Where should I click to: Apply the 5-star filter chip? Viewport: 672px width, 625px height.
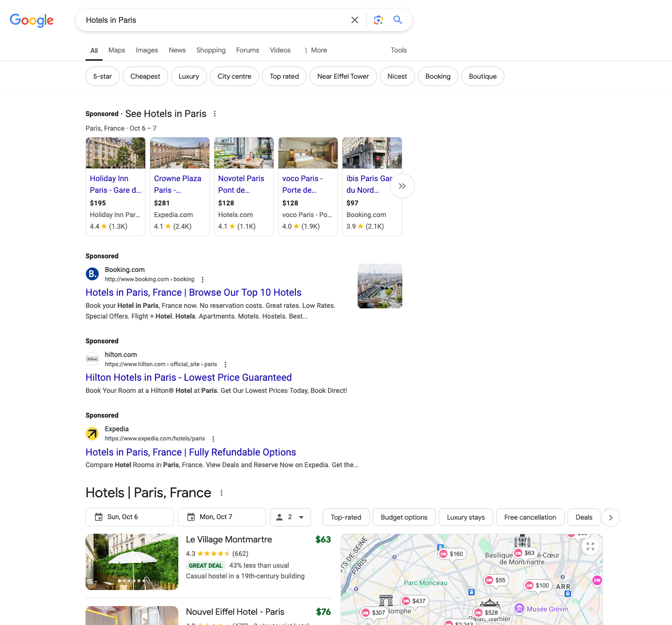click(x=103, y=76)
